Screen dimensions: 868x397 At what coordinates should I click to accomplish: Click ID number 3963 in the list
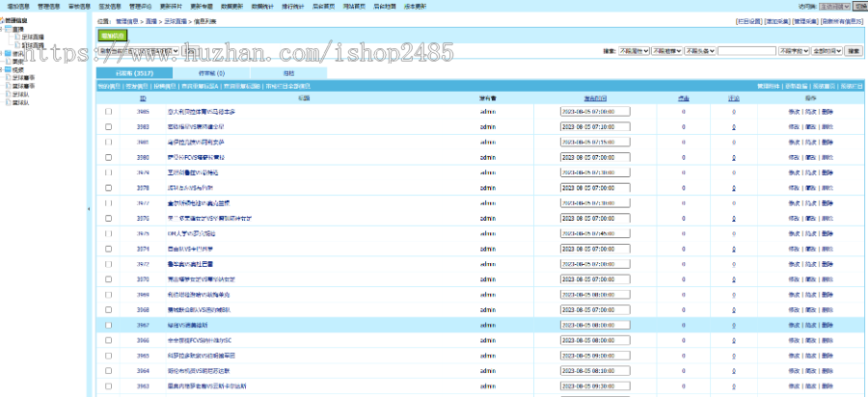[143, 386]
